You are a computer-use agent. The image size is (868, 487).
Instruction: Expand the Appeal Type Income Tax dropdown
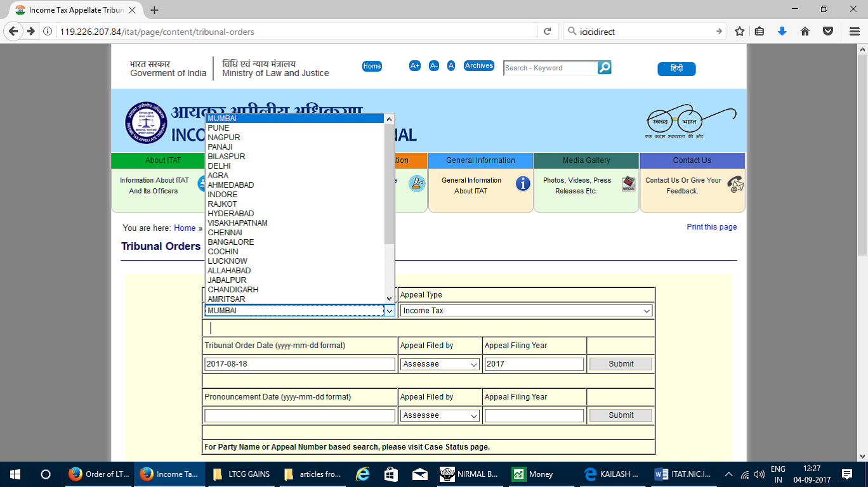click(x=527, y=311)
